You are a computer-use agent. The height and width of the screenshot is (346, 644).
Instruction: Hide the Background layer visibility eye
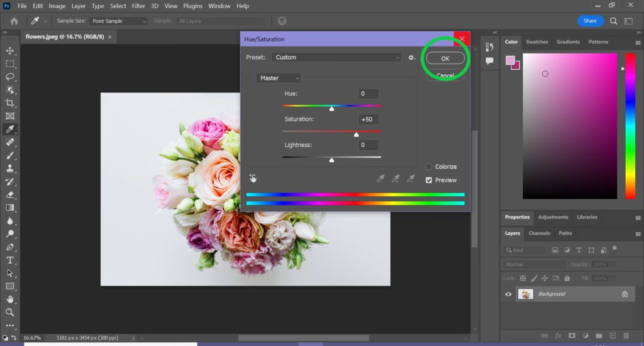508,294
